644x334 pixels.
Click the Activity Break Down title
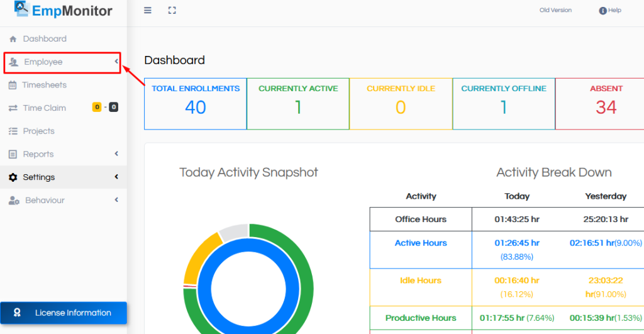click(554, 172)
